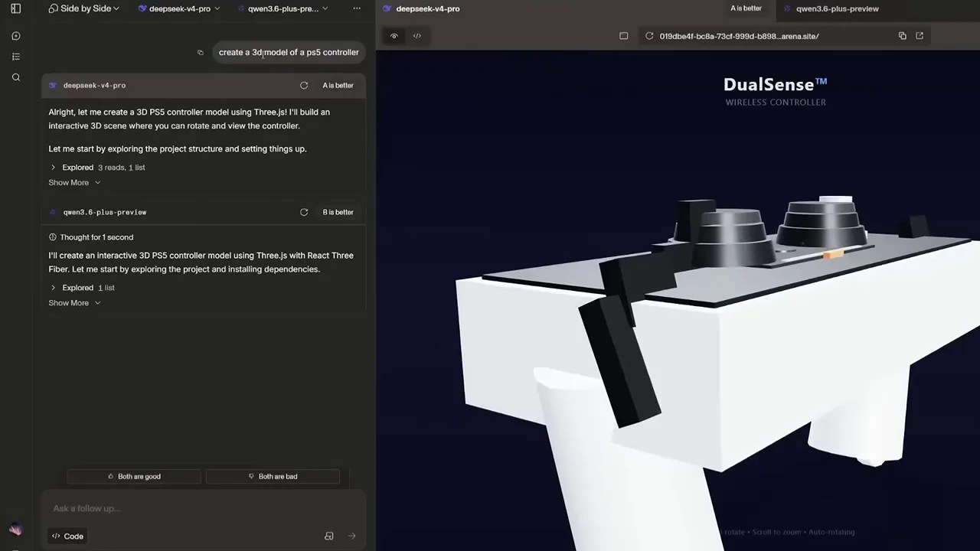Toggle the Code mode chip

[x=67, y=536]
